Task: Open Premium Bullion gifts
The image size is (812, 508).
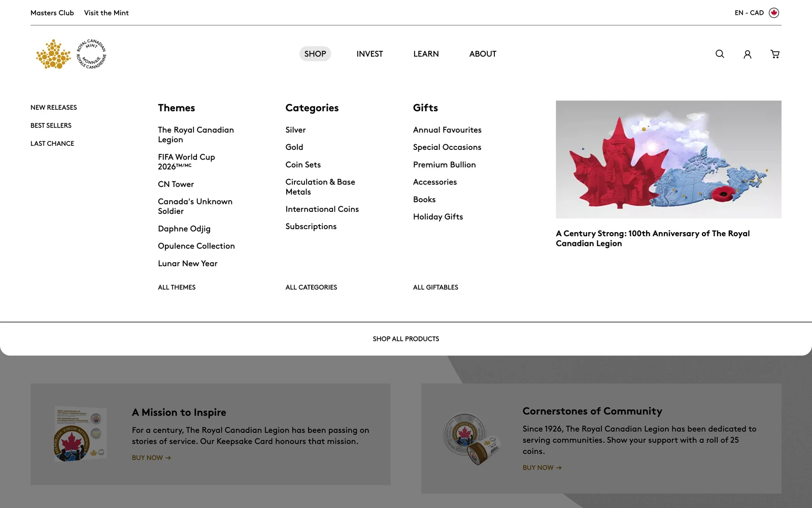Action: tap(445, 165)
